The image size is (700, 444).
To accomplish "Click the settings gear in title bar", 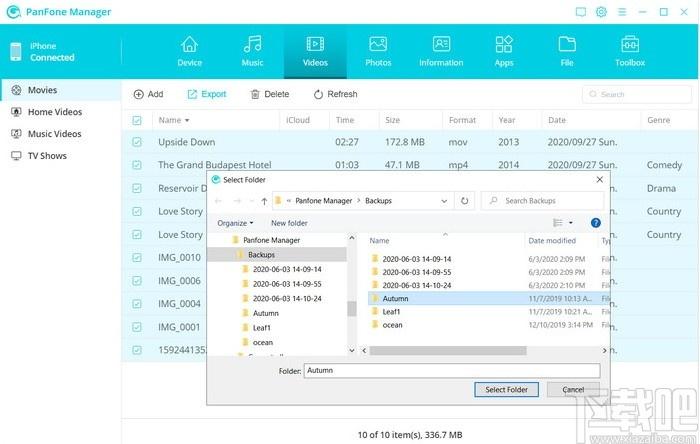I will coord(601,12).
